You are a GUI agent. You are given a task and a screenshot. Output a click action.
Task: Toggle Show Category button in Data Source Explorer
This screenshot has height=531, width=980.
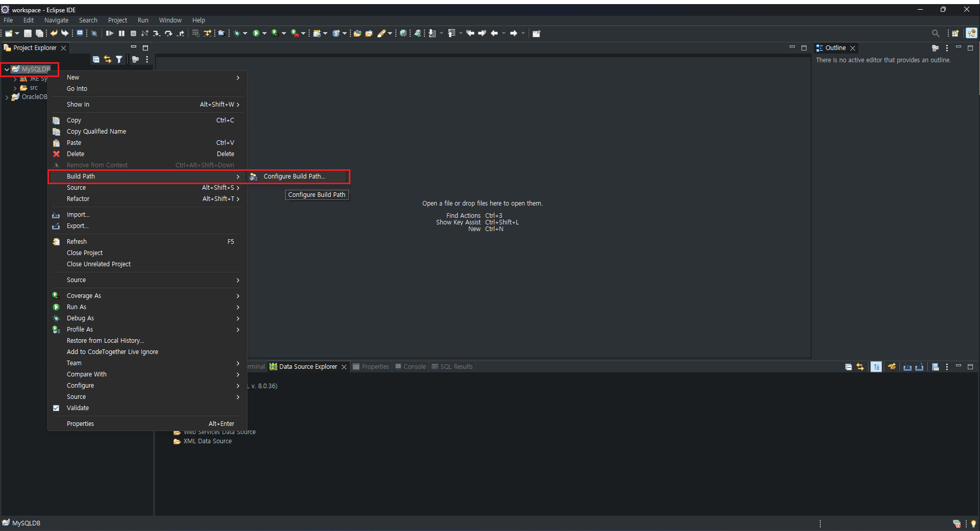(x=876, y=367)
